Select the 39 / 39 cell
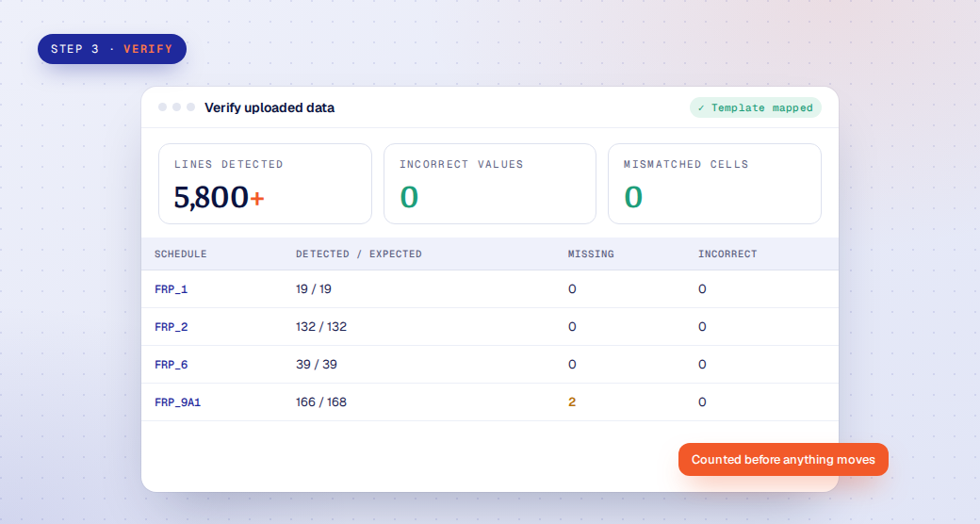The width and height of the screenshot is (980, 524). tap(317, 364)
